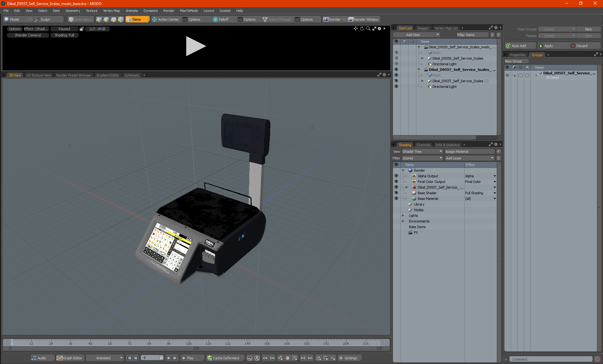This screenshot has width=603, height=364.
Task: Select Edges selection mode cube icon
Action: tap(106, 19)
